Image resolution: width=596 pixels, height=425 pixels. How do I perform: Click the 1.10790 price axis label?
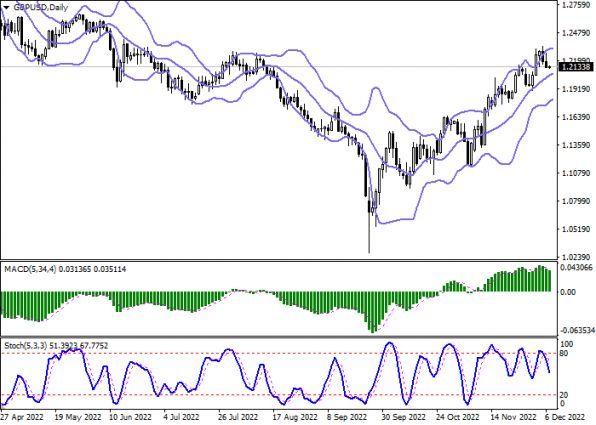(577, 173)
